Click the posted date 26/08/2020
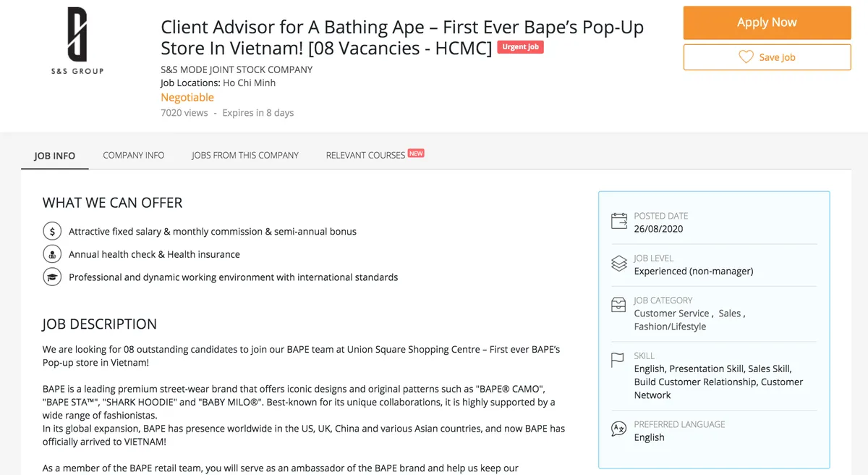 (658, 229)
